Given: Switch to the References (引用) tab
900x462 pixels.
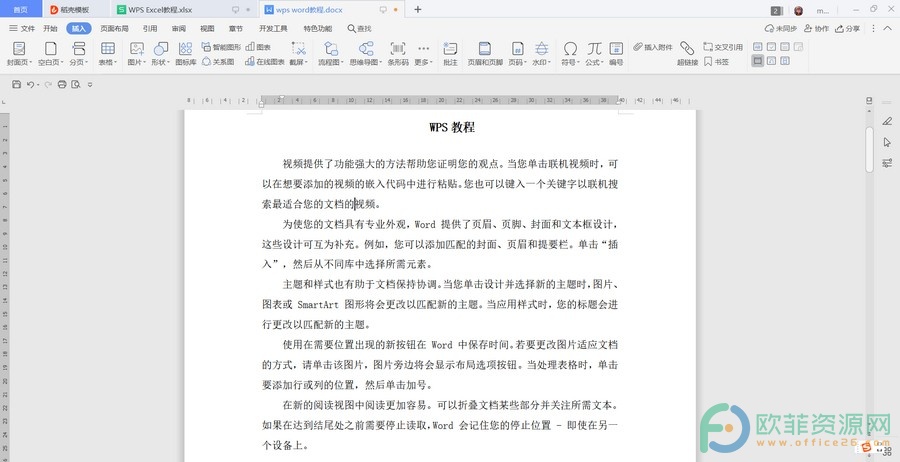Looking at the screenshot, I should point(150,29).
